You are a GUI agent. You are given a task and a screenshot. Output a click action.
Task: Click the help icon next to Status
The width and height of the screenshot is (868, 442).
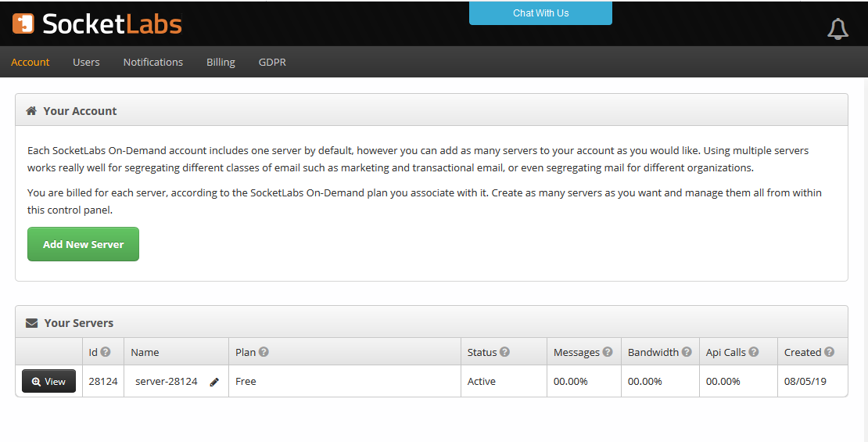(504, 352)
